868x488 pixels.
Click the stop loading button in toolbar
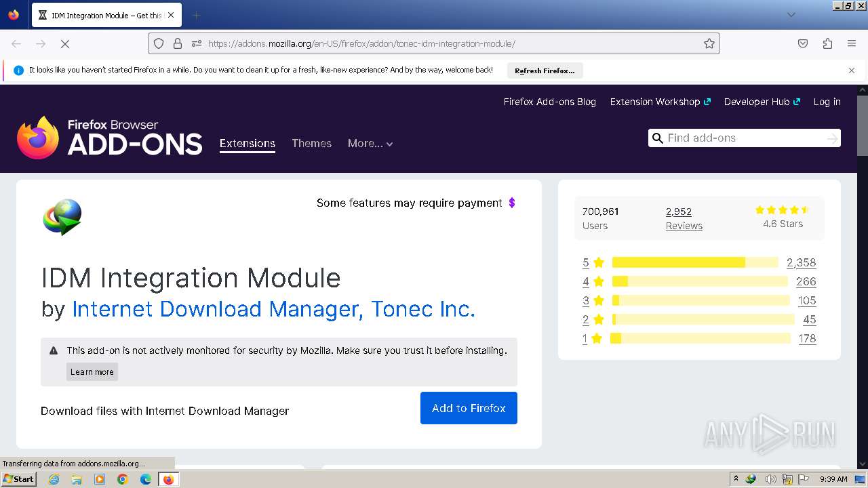(x=65, y=43)
